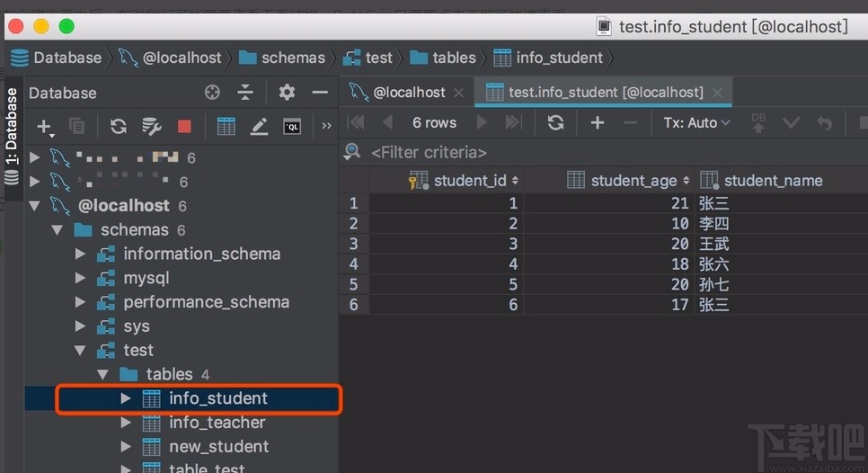Go to last page of rows

click(513, 122)
